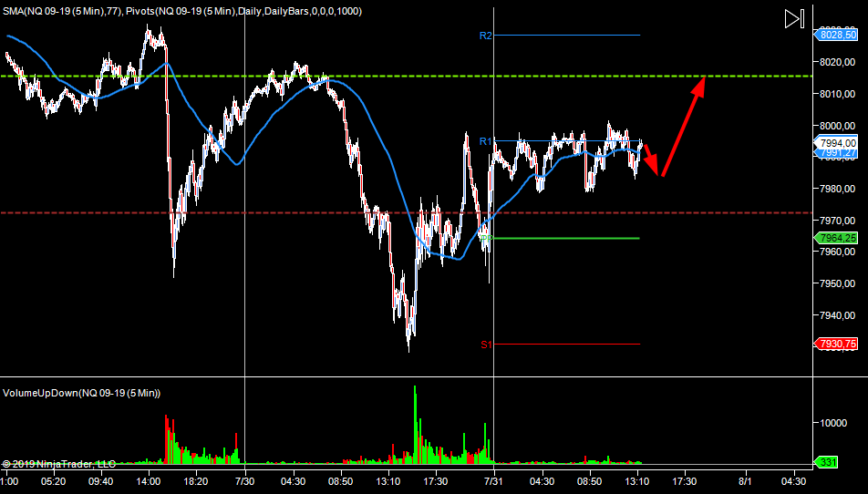Viewport: 868px width, 494px height.
Task: Click the red 7930,75 S1 price marker
Action: coord(836,344)
